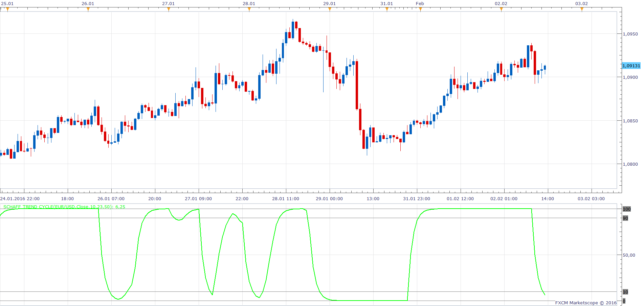Click the 1,0950 price axis label
The height and width of the screenshot is (306, 644).
coord(630,34)
